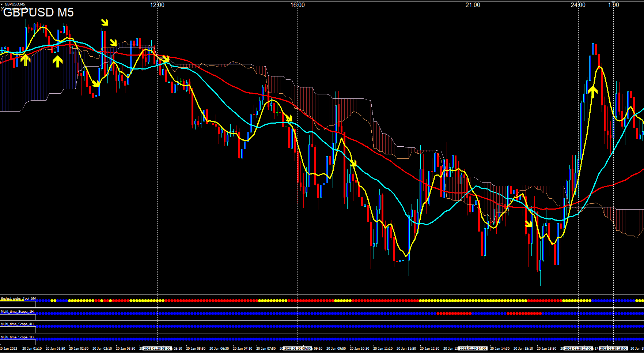Click the 2023.01.20 14:00 date marker

pos(473,349)
